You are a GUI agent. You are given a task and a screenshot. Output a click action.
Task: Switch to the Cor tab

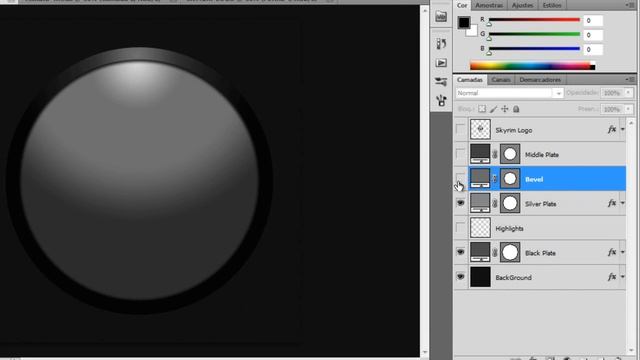tap(462, 5)
